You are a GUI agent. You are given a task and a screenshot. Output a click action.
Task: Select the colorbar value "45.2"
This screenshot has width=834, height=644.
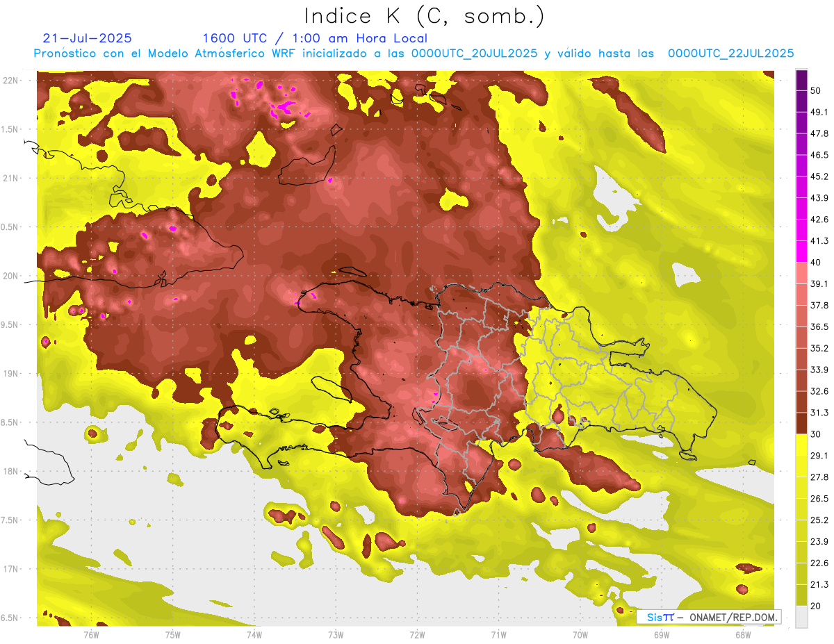(x=819, y=176)
